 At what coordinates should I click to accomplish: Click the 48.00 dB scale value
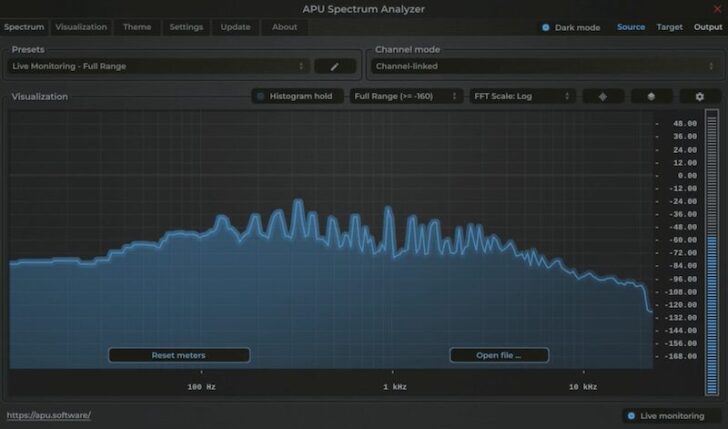(x=685, y=124)
